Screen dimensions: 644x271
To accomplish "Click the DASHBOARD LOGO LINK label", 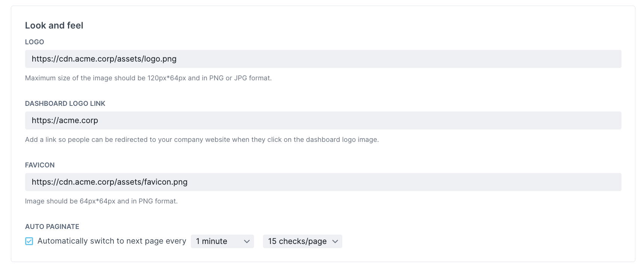I will pyautogui.click(x=65, y=104).
